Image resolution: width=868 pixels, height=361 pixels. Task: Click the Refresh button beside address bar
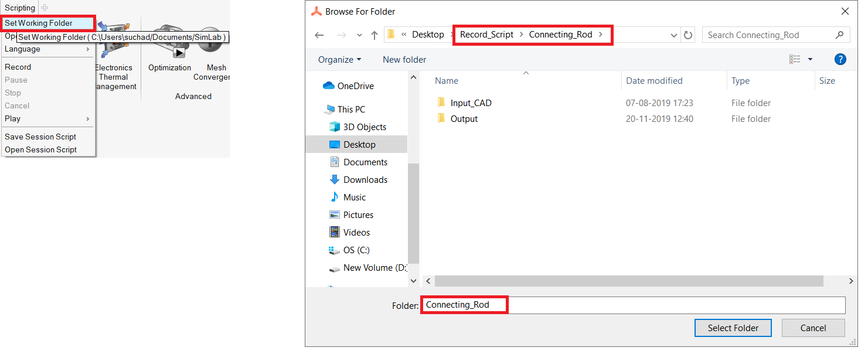[x=689, y=35]
